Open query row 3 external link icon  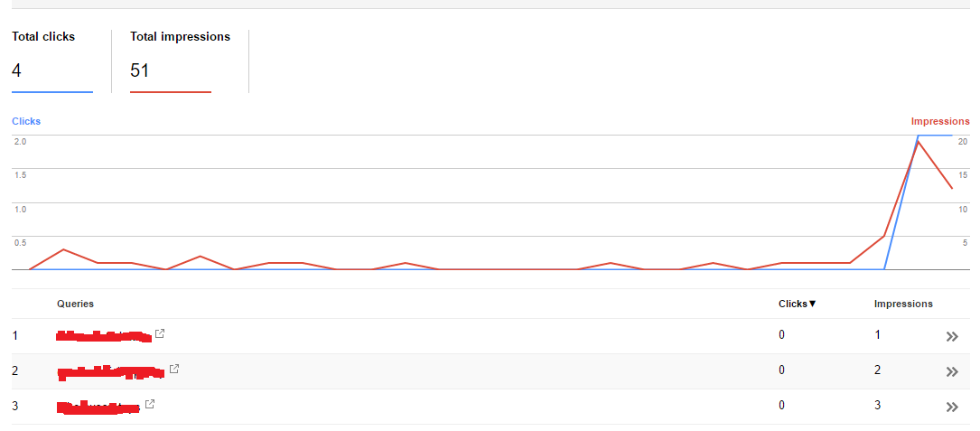point(150,404)
